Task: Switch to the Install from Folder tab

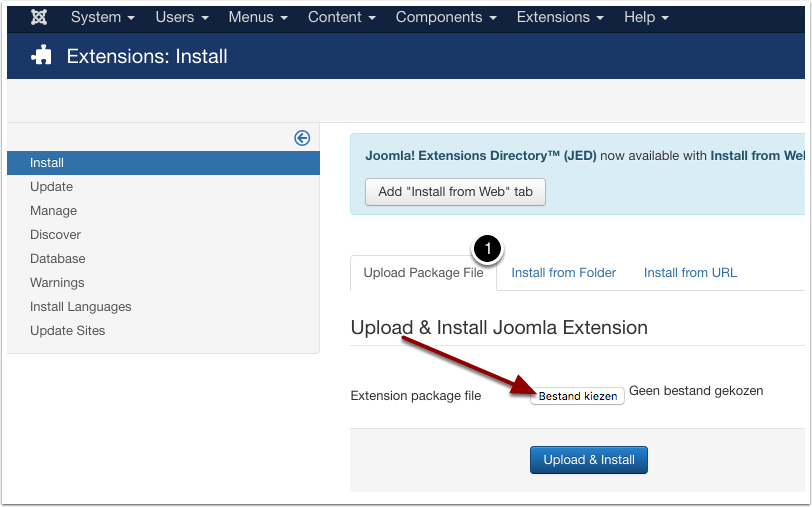Action: click(x=563, y=273)
